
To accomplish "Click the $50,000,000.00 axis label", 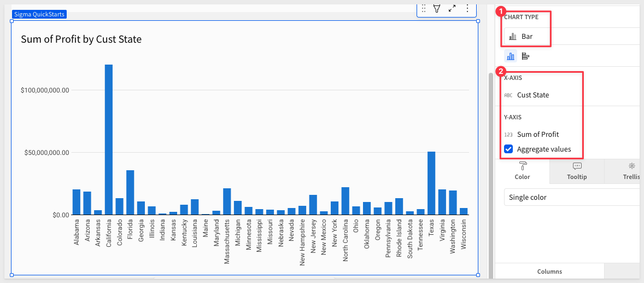I will (x=47, y=153).
